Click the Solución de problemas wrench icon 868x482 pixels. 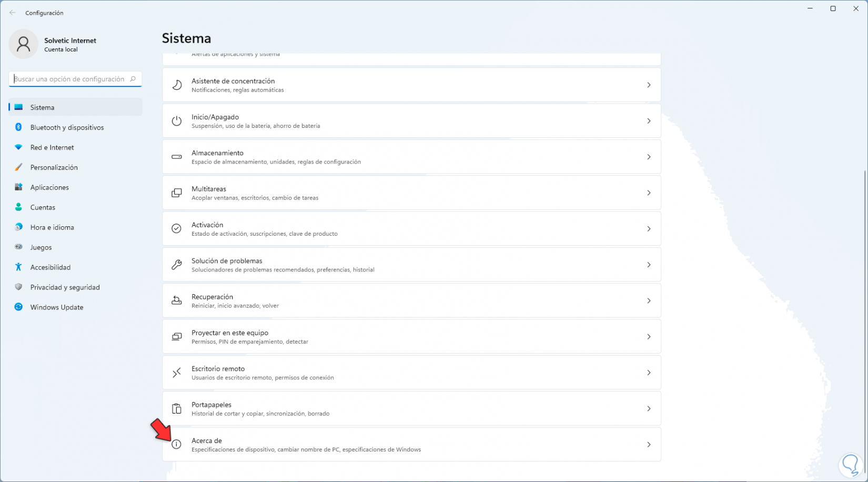(177, 265)
